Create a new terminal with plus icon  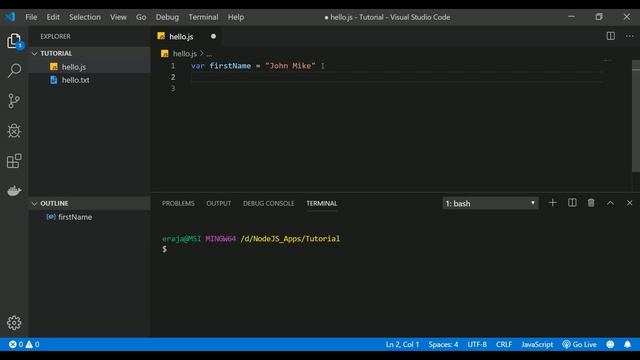[x=552, y=203]
